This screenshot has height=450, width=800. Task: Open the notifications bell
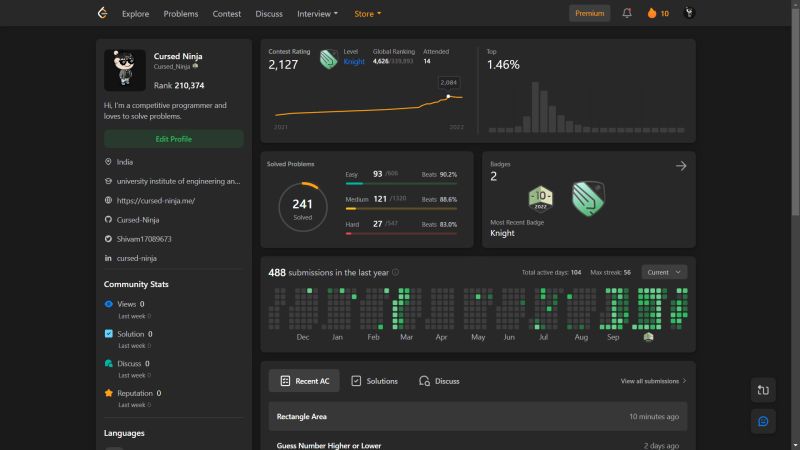coord(627,13)
